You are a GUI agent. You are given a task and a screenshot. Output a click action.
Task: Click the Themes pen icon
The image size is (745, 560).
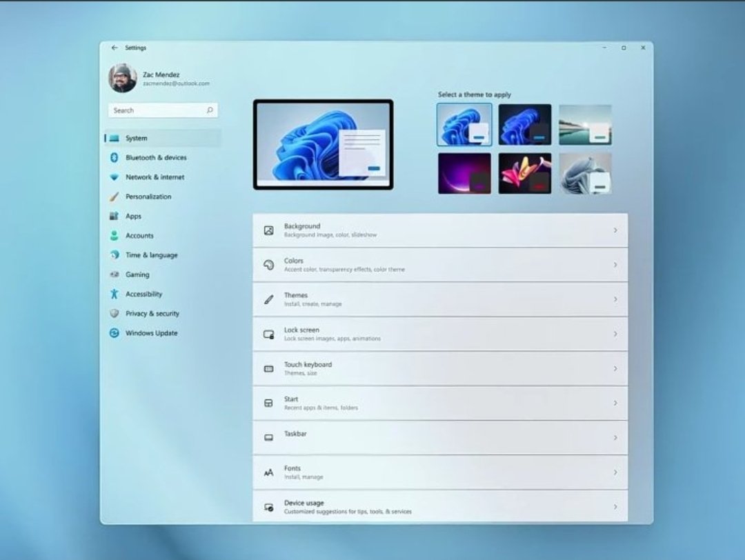point(268,300)
